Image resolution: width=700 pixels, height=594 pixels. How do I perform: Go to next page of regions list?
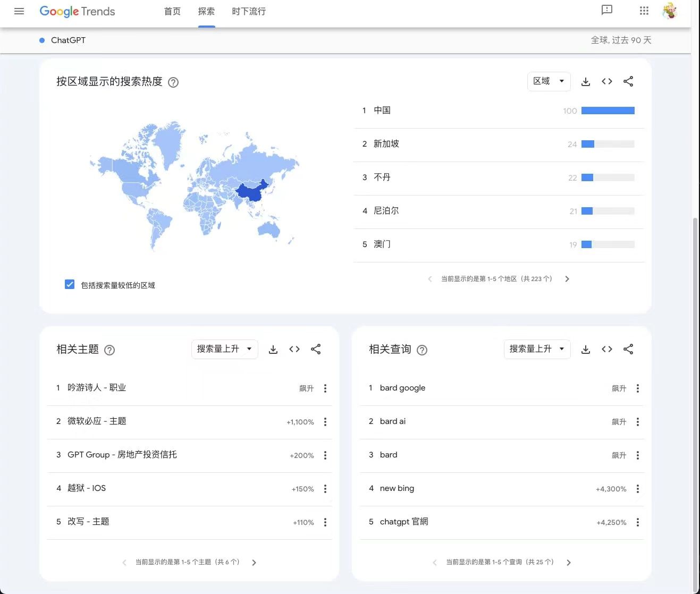[x=567, y=279]
